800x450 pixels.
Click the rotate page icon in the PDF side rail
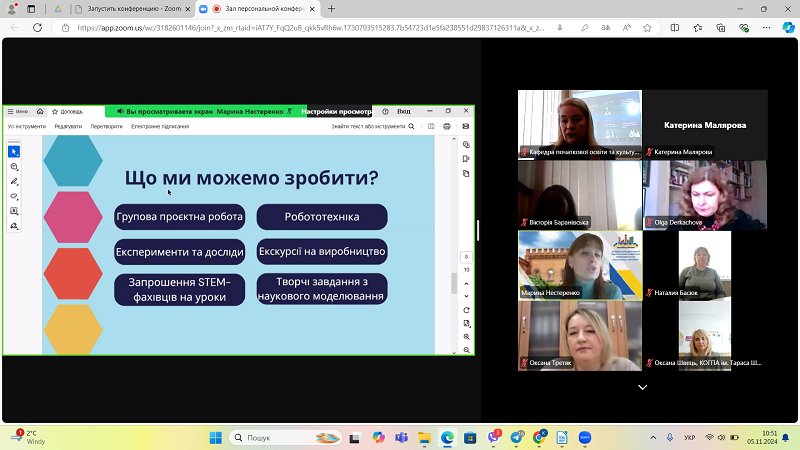pyautogui.click(x=466, y=310)
